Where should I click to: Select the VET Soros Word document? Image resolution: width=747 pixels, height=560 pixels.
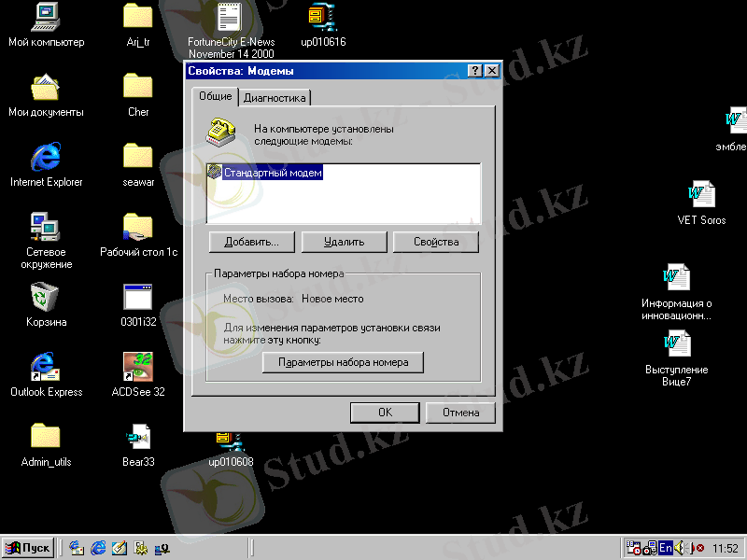tap(701, 195)
